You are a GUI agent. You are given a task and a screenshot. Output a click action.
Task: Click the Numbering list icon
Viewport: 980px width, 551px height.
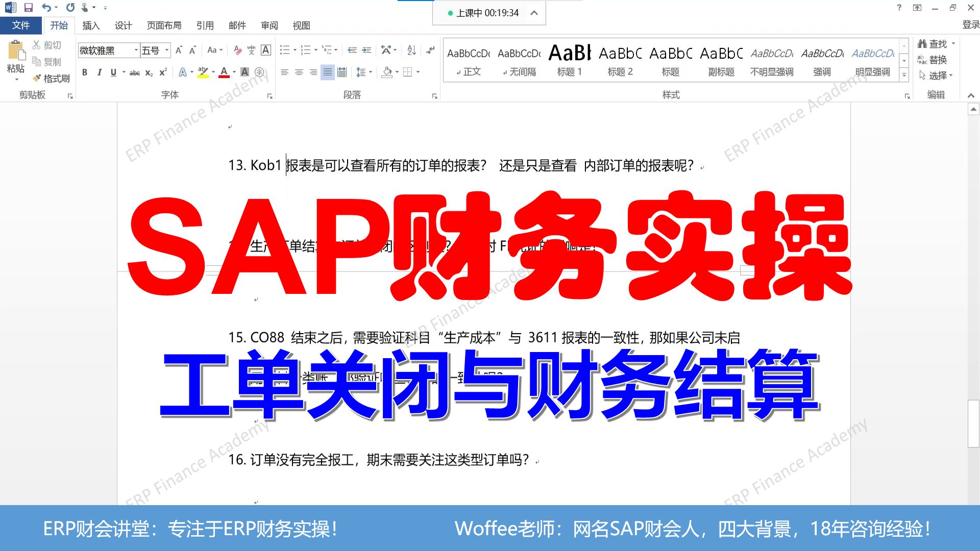tap(306, 50)
